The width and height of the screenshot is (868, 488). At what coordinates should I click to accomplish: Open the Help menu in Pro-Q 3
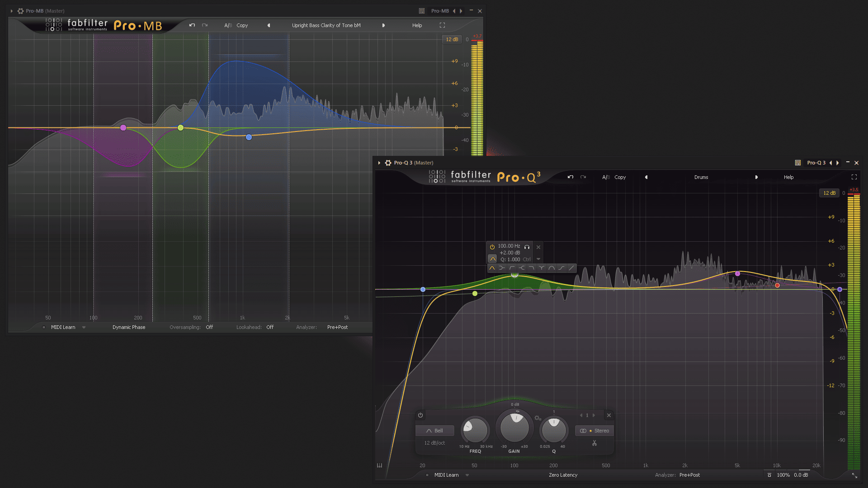pyautogui.click(x=788, y=177)
